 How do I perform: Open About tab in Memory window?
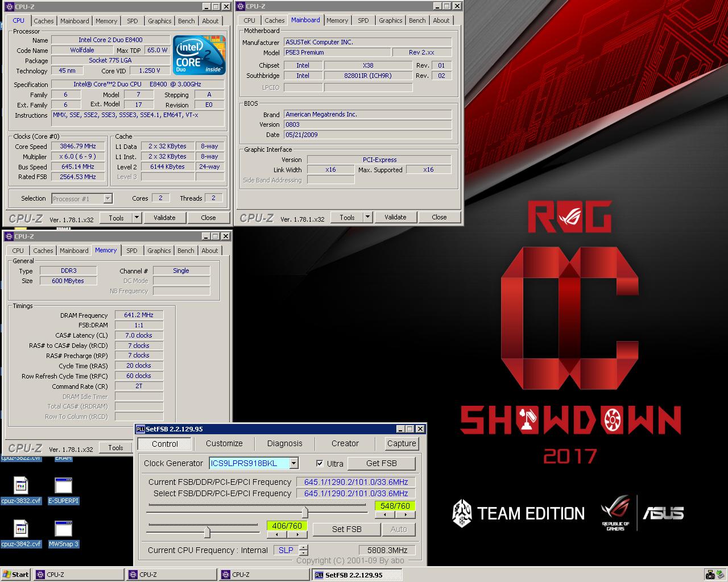pos(209,251)
